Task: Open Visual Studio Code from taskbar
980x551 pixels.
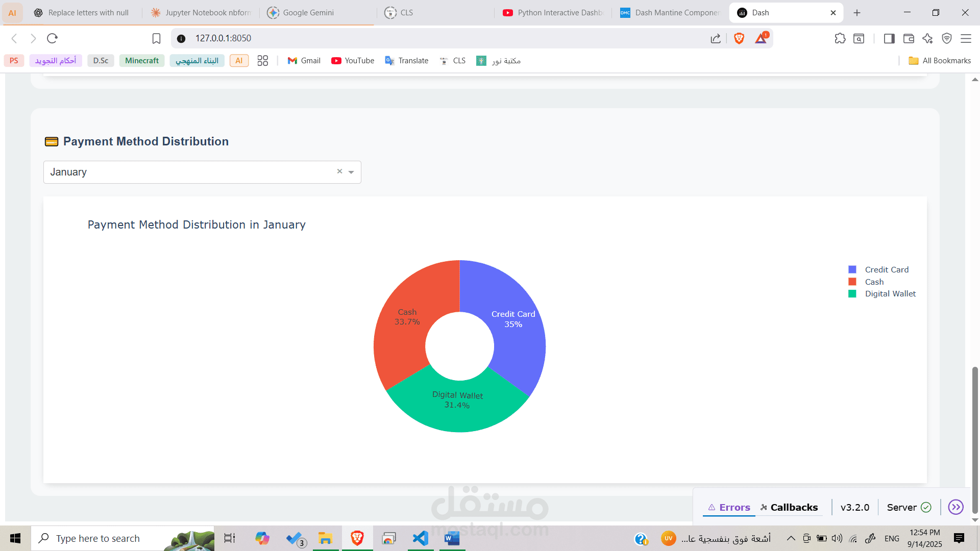Action: [x=420, y=538]
